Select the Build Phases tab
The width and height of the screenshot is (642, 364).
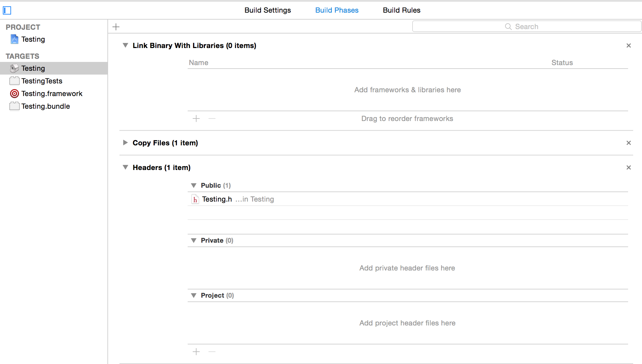pos(337,10)
